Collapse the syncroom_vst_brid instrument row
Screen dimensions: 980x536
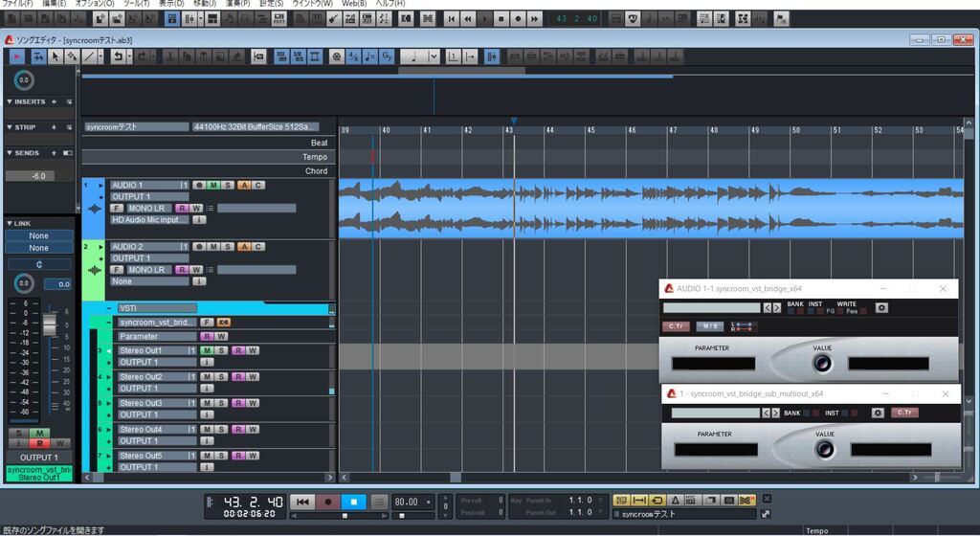(x=109, y=323)
